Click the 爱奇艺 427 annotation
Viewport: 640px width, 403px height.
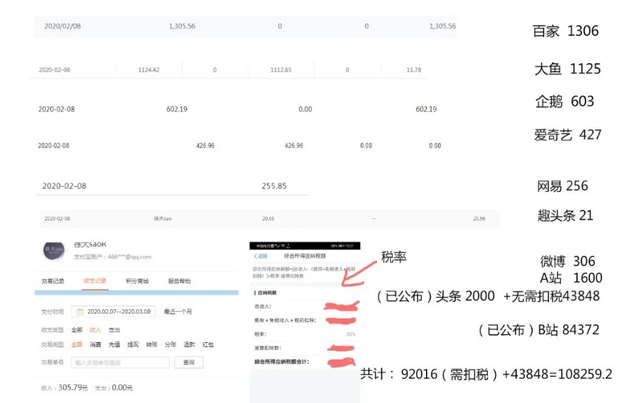[x=567, y=135]
